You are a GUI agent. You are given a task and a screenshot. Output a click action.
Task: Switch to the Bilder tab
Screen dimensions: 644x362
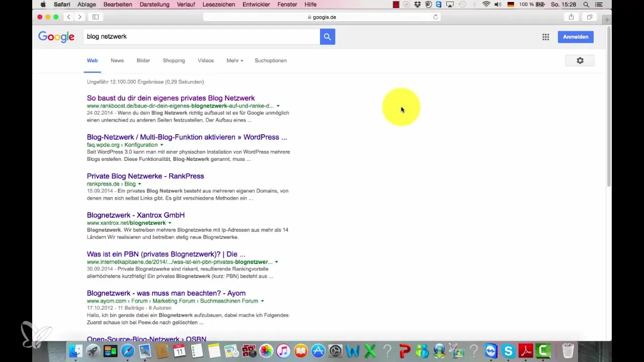143,60
